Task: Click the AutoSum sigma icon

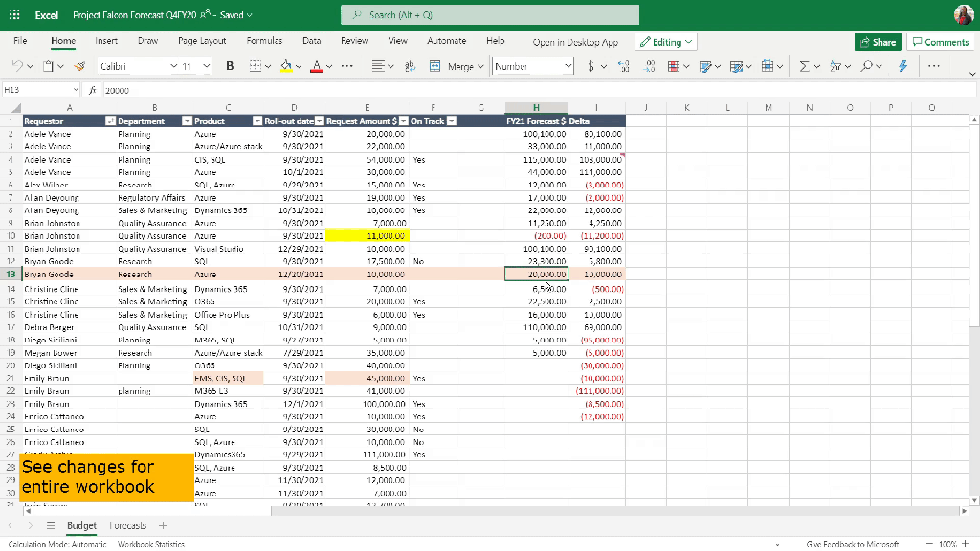Action: tap(804, 66)
